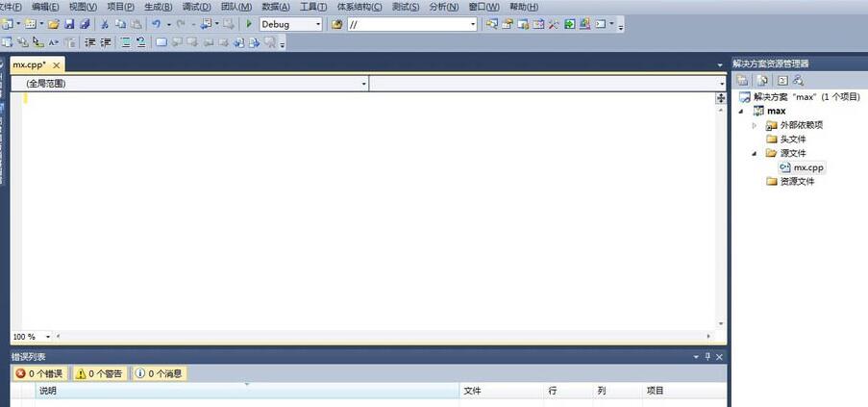The height and width of the screenshot is (407, 868).
Task: Open the Debug configuration dropdown
Action: click(318, 24)
